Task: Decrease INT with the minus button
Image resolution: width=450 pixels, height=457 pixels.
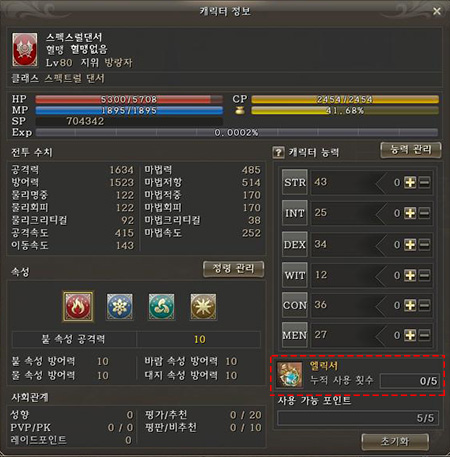Action: (x=424, y=213)
